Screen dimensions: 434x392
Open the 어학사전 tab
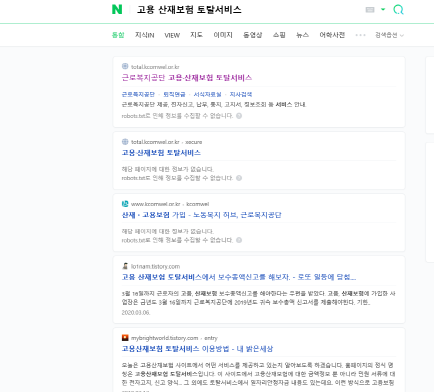click(x=332, y=35)
